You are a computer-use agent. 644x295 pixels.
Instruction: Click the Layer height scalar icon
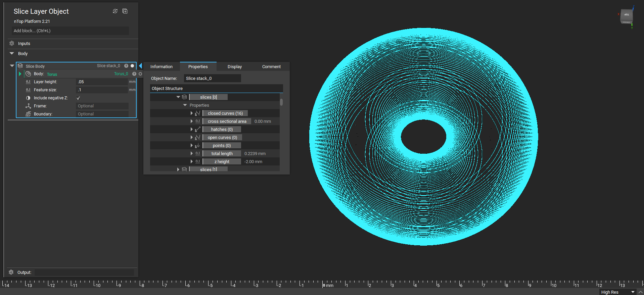(x=28, y=82)
